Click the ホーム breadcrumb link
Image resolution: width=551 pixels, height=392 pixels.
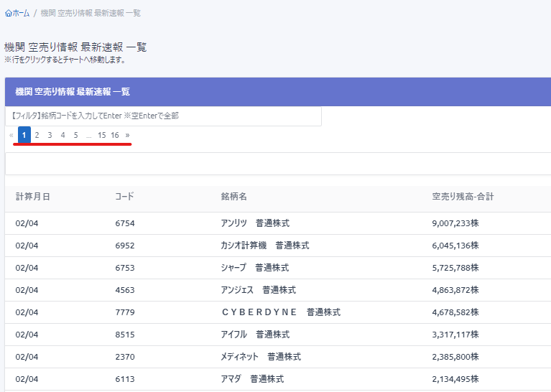21,13
